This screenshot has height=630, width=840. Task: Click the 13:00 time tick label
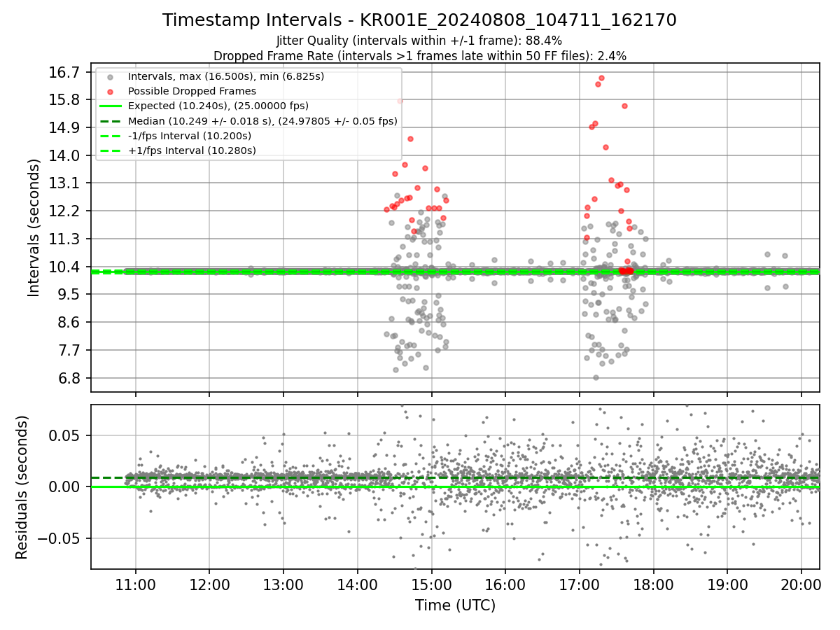click(x=283, y=585)
